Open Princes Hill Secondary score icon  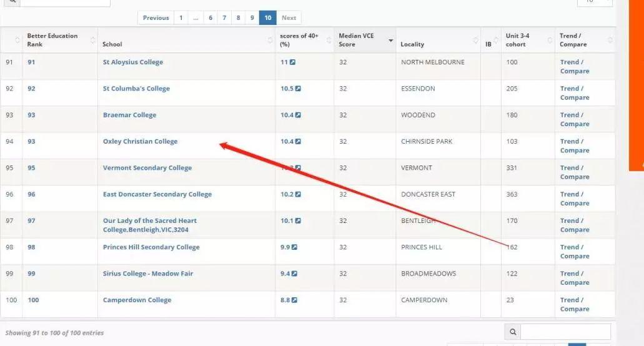(x=294, y=247)
